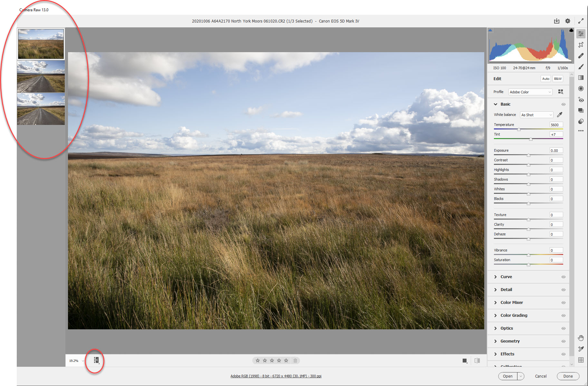Select the Crop and Rotate tool
Viewport: 588px width, 386px height.
pos(581,44)
